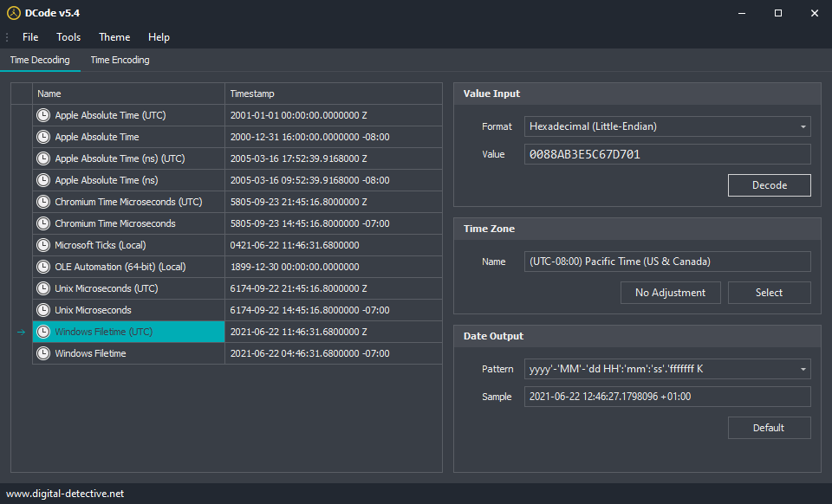The width and height of the screenshot is (832, 504).
Task: Open the Theme menu
Action: pyautogui.click(x=114, y=37)
